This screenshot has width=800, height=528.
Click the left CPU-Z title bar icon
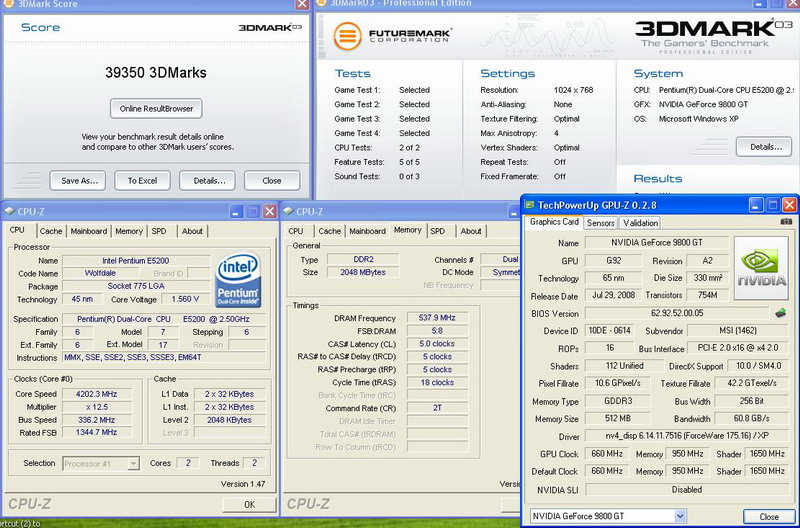9,211
